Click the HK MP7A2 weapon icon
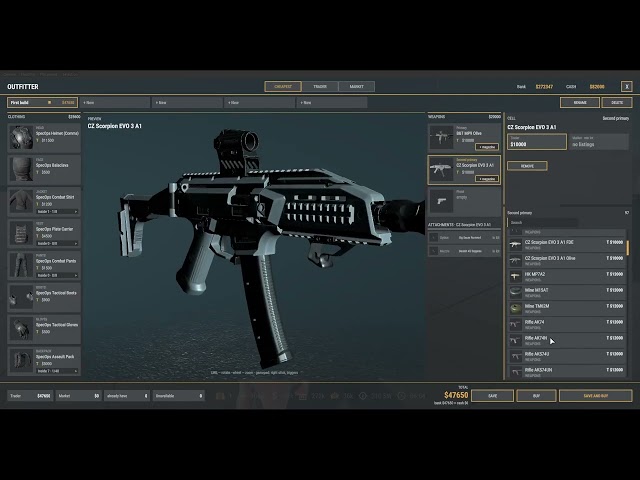 [x=516, y=276]
